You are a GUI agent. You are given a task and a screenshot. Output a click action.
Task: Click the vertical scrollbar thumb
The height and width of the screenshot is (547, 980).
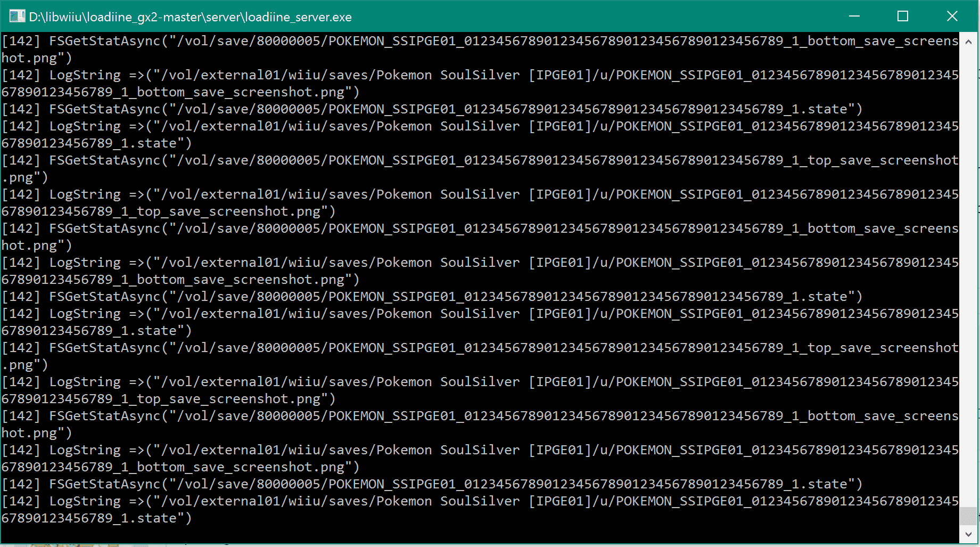968,516
